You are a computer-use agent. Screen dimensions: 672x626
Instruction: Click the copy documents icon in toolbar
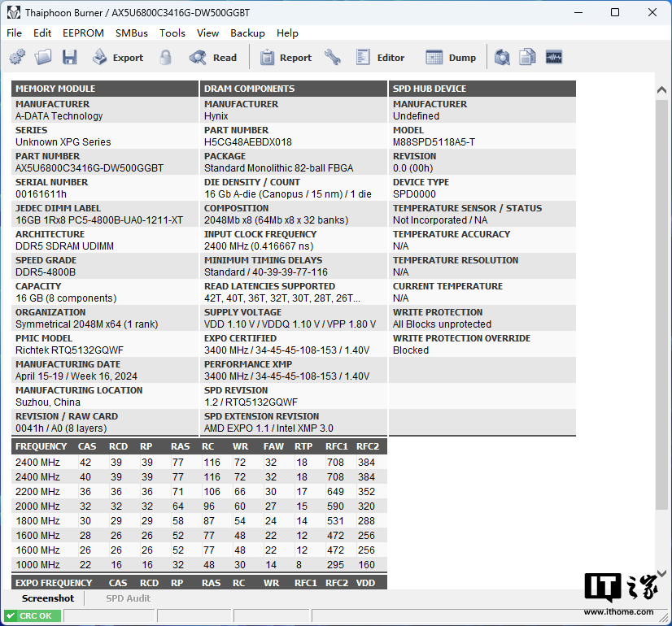pos(528,58)
